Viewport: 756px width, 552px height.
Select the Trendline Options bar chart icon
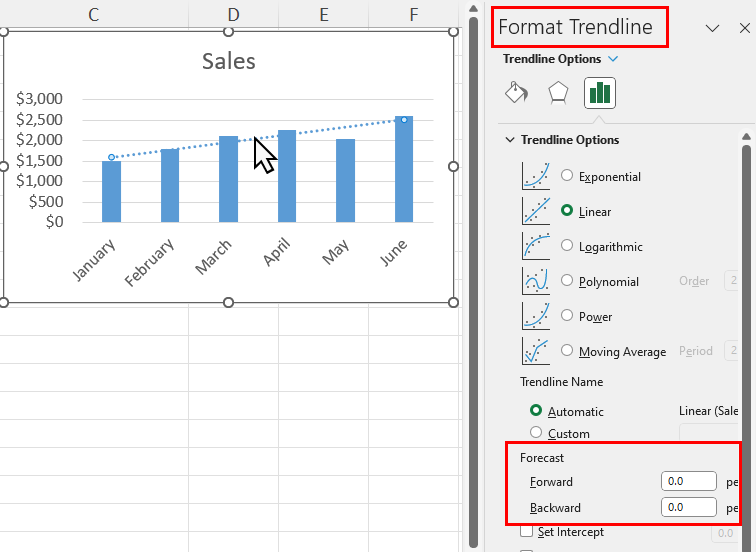click(600, 93)
